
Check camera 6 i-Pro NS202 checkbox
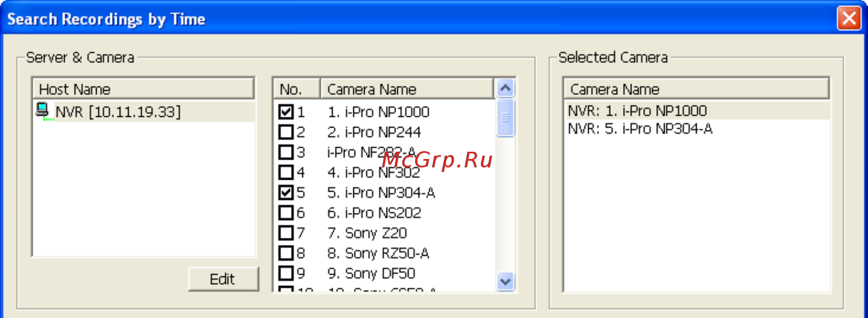(x=286, y=213)
